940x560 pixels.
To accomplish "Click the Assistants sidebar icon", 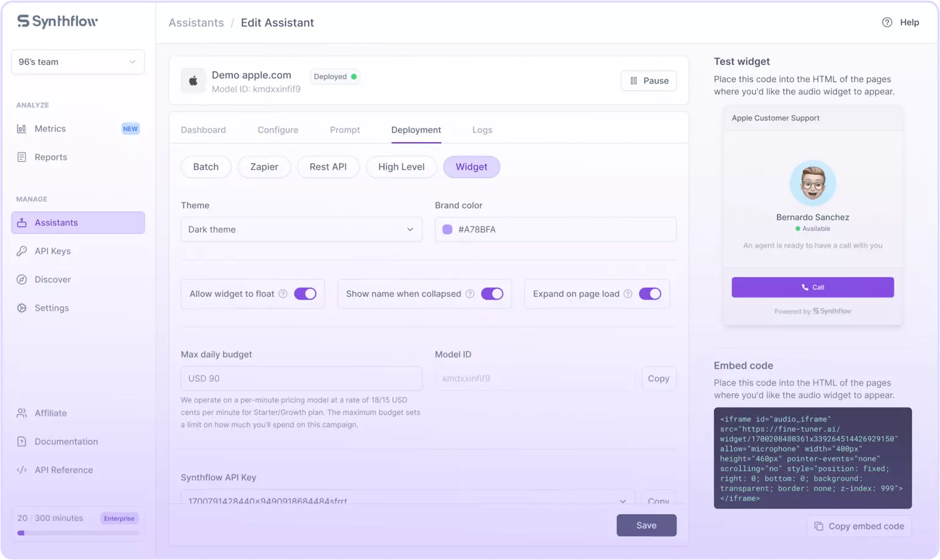I will [x=21, y=222].
